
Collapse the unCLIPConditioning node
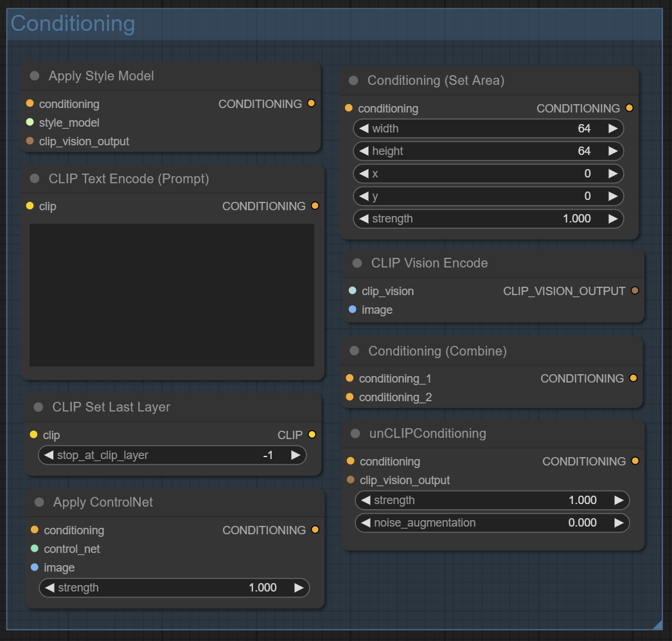355,433
